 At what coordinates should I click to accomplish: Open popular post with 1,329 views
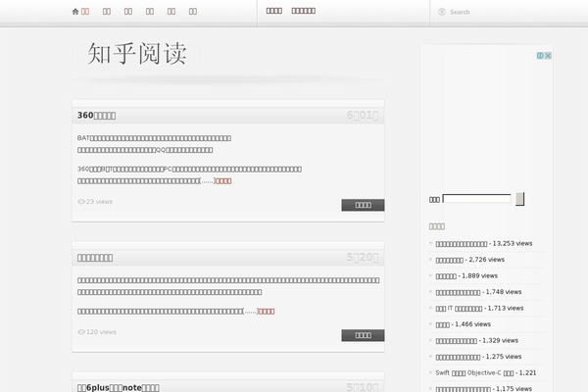pos(456,341)
